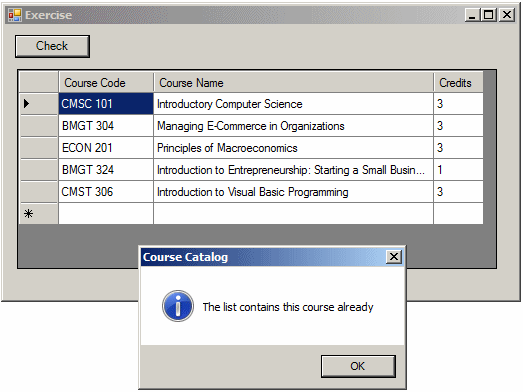Image resolution: width=523 pixels, height=392 pixels.
Task: Maximize the Exercise window
Action: pyautogui.click(x=489, y=15)
